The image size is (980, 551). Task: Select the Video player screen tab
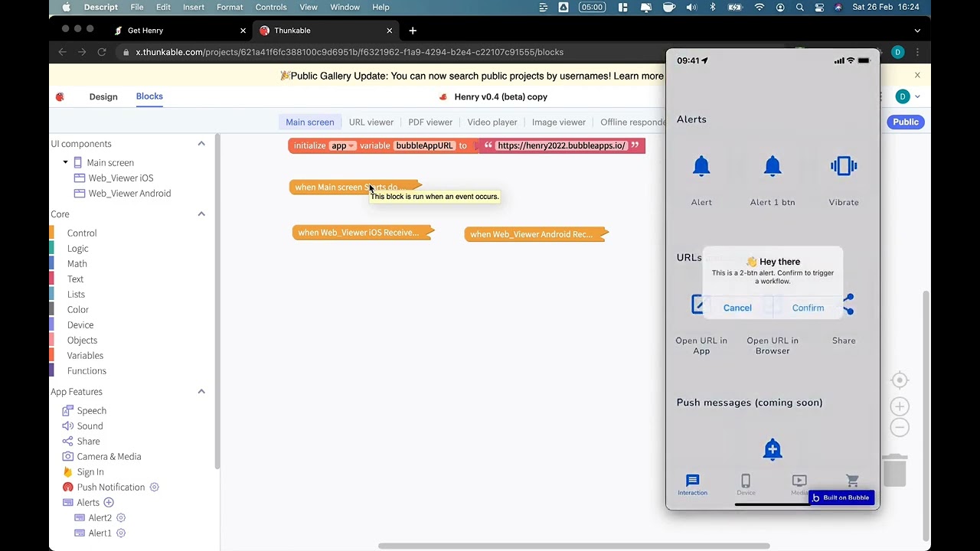click(492, 122)
